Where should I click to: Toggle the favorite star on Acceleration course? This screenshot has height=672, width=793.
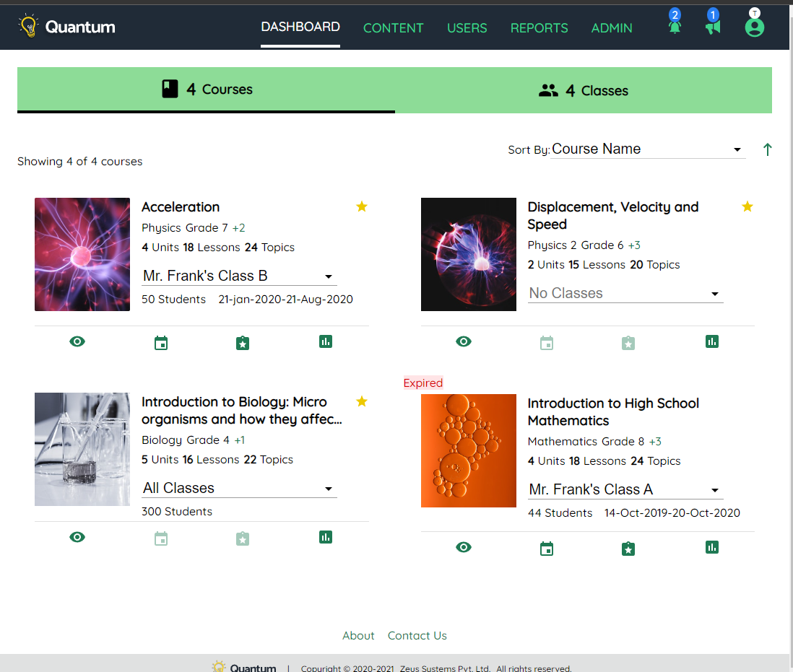pyautogui.click(x=361, y=206)
